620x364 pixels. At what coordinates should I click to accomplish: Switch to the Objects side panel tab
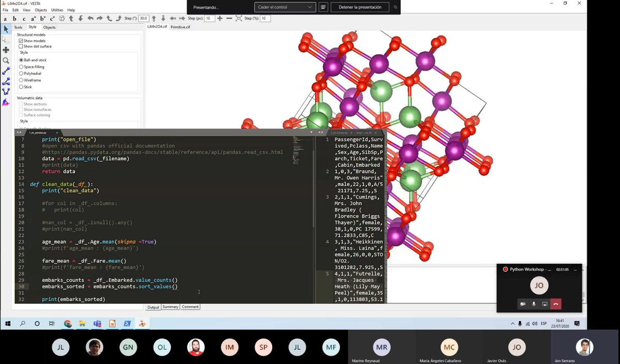(50, 27)
